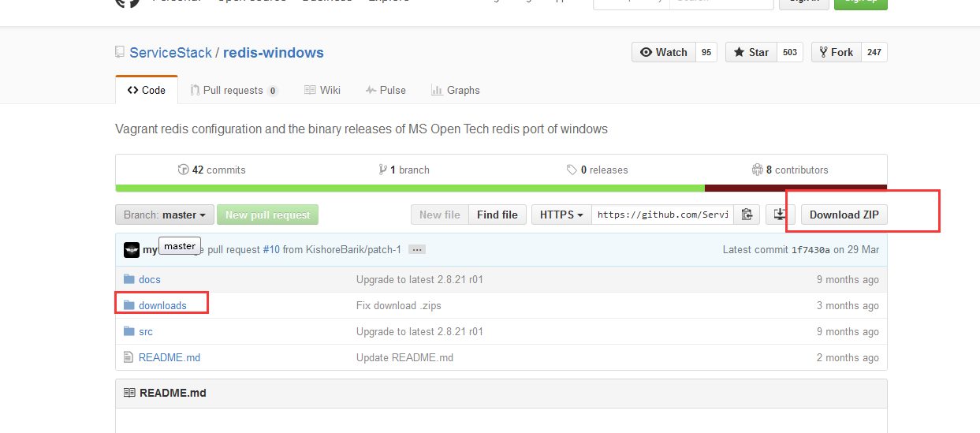Click New pull request button
Screen dimensions: 980x433
pos(268,215)
